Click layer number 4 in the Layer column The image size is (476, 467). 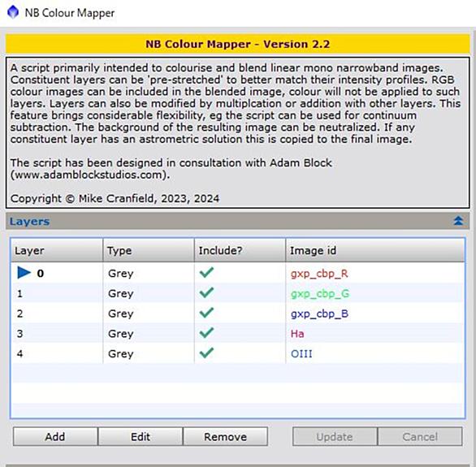tap(19, 354)
